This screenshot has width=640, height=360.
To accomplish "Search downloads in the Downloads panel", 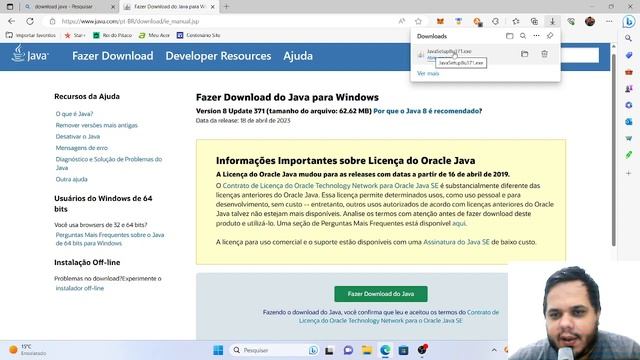I will [523, 36].
